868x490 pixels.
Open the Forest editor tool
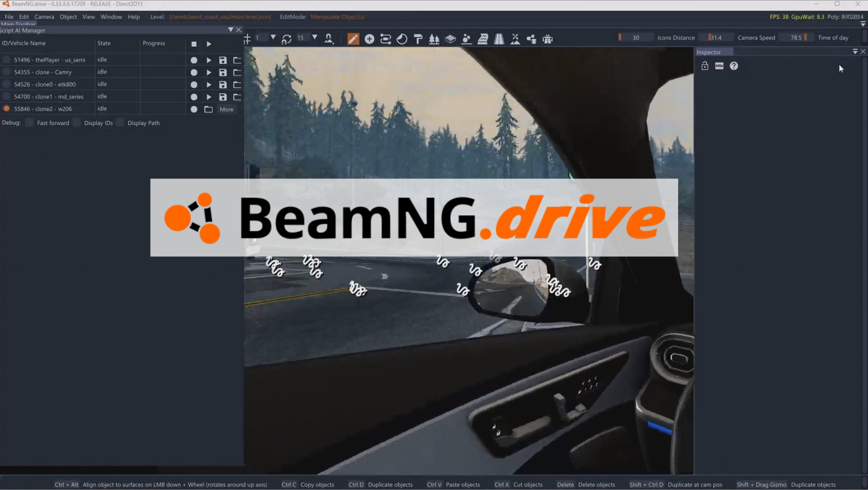click(434, 39)
